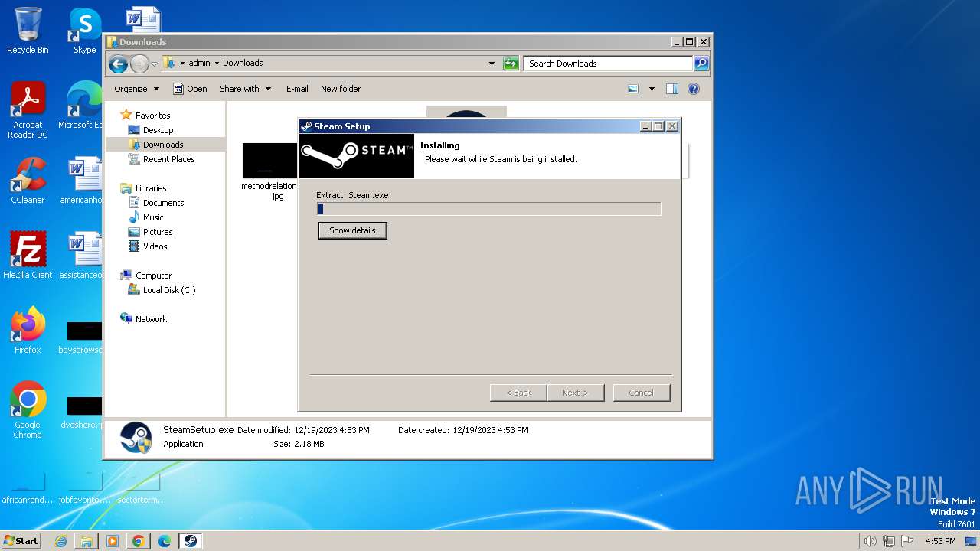Select Pictures library
This screenshot has height=551, width=980.
[158, 232]
